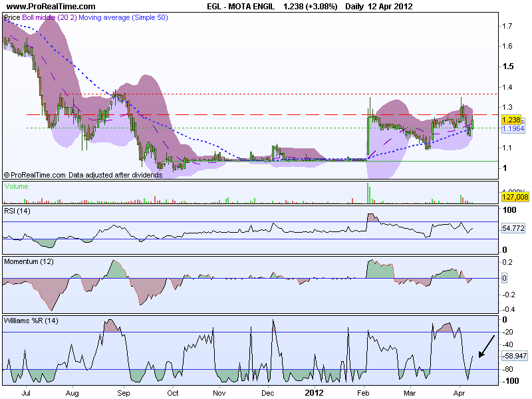The height and width of the screenshot is (399, 532).
Task: Click the -0.4 Momentum axis label
Action: tap(509, 309)
